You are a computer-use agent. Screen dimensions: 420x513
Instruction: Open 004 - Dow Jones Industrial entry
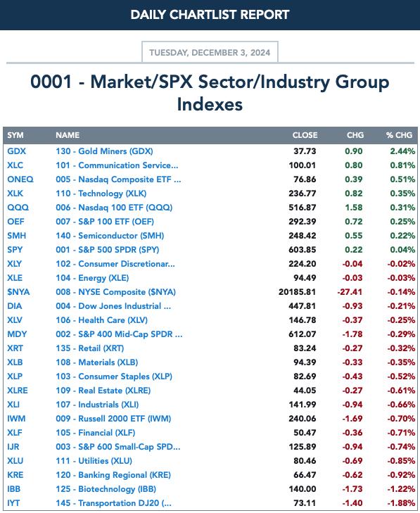[x=113, y=306]
